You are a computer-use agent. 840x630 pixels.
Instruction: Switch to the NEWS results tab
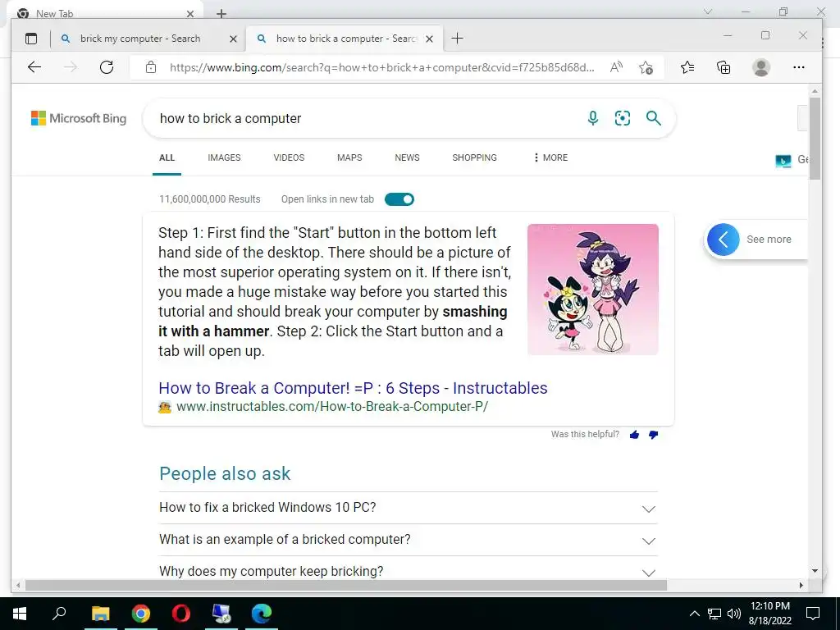coord(407,157)
